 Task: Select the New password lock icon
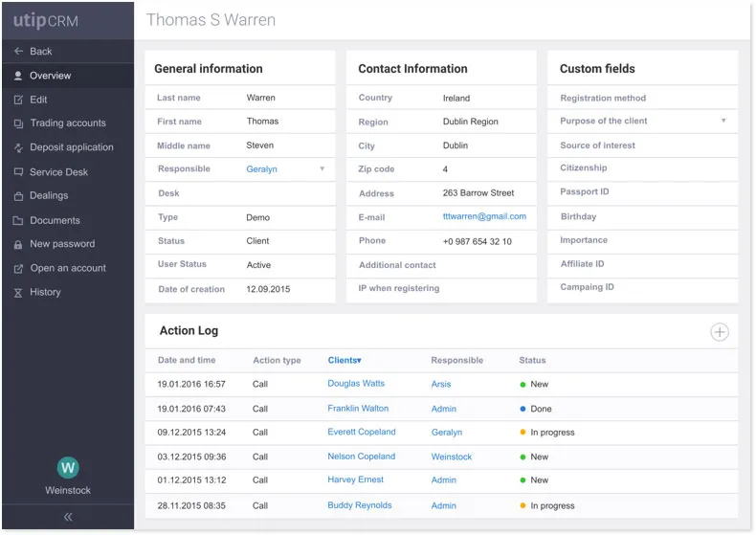18,244
